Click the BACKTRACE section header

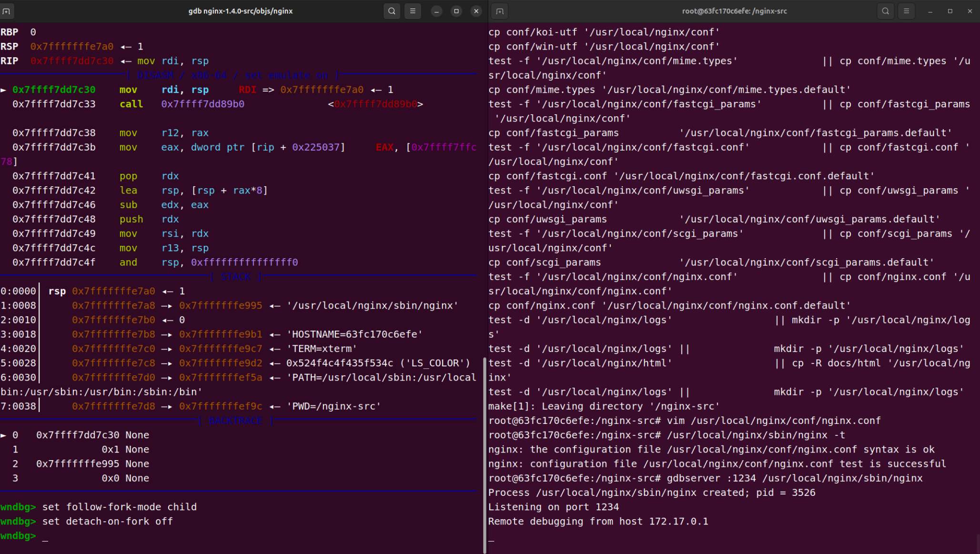tap(236, 421)
